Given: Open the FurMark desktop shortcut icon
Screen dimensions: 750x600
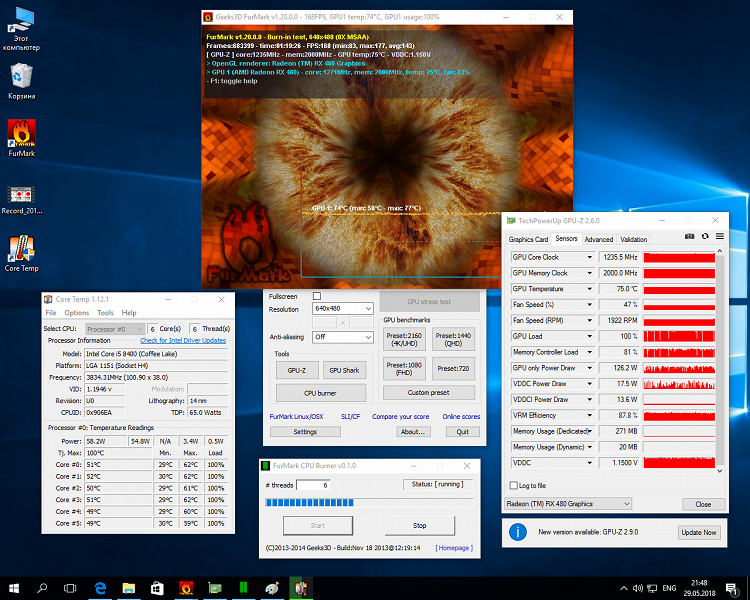Looking at the screenshot, I should (x=21, y=134).
